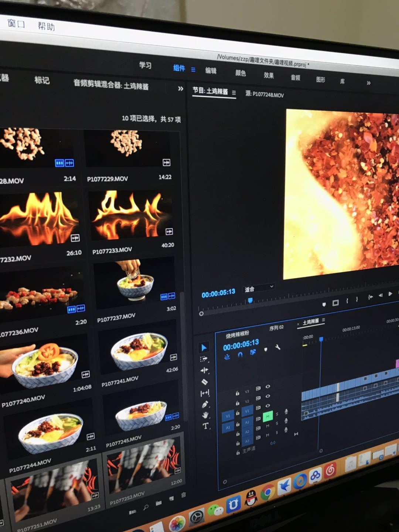
Task: Toggle sync lock for track V3
Action: [x=258, y=388]
